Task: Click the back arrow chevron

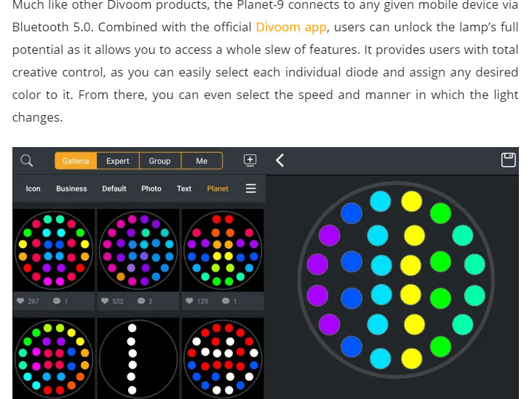Action: (x=279, y=161)
